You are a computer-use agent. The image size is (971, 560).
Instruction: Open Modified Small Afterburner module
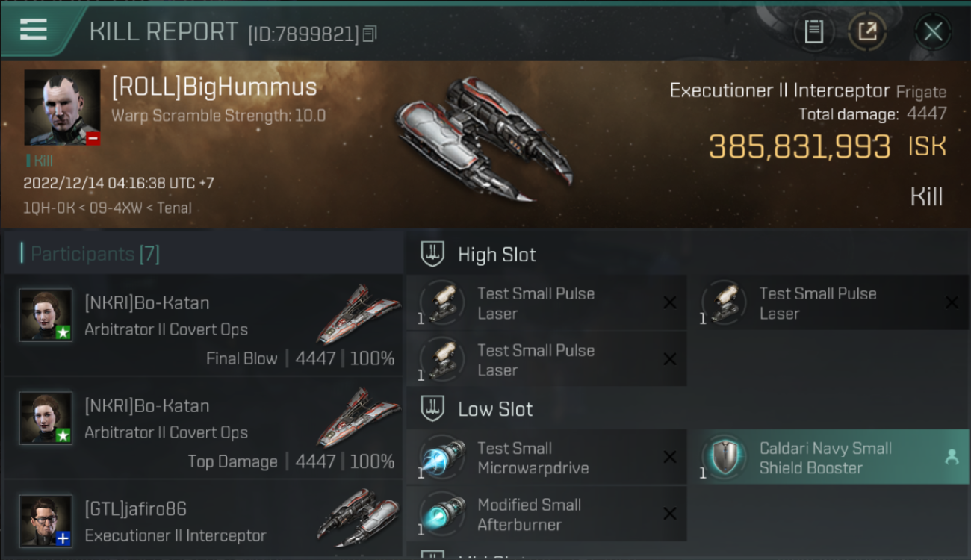[x=546, y=514]
